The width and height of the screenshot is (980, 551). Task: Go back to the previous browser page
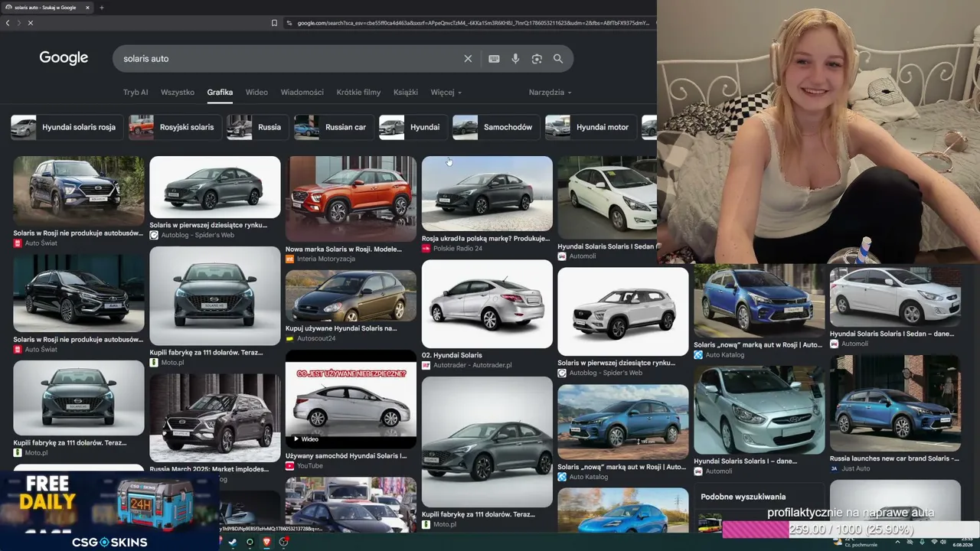point(8,23)
